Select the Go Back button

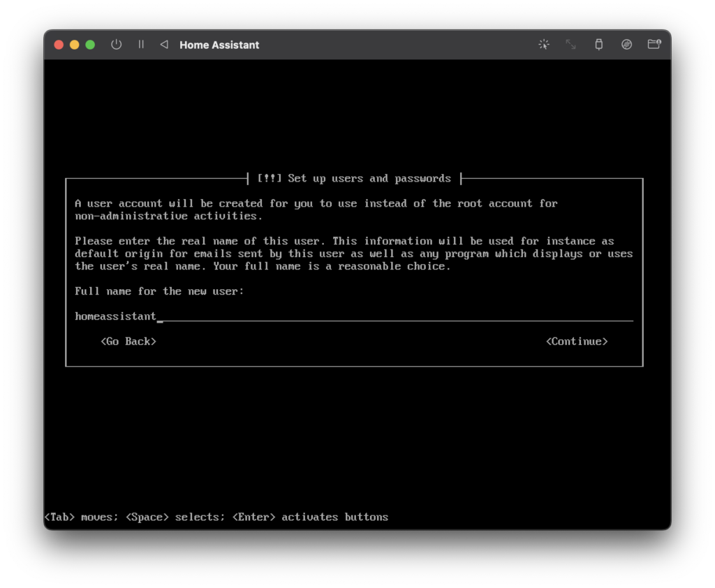click(128, 341)
